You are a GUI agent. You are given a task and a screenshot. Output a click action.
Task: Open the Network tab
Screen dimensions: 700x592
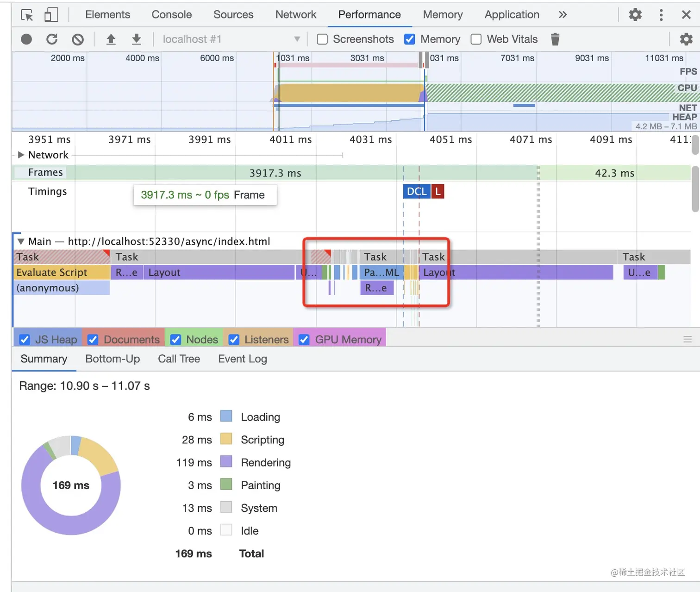296,15
